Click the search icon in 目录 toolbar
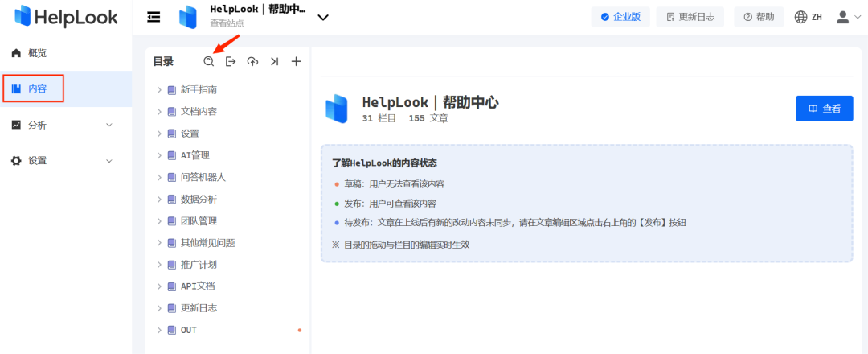868x354 pixels. click(x=208, y=61)
